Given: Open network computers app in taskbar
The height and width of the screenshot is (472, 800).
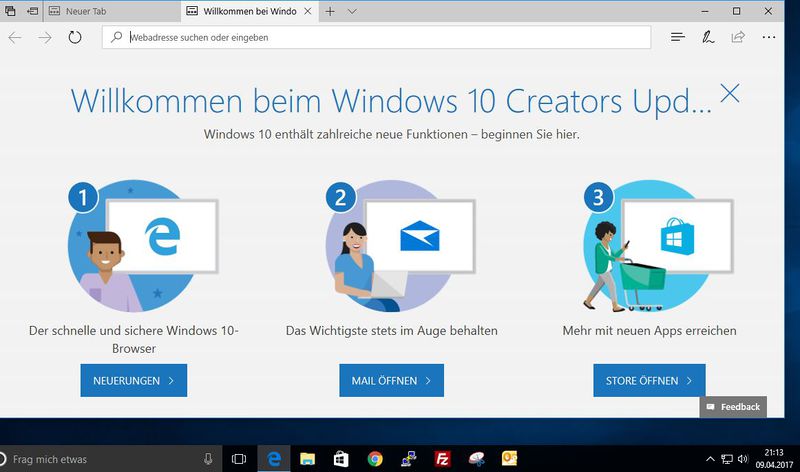Looking at the screenshot, I should pos(409,459).
